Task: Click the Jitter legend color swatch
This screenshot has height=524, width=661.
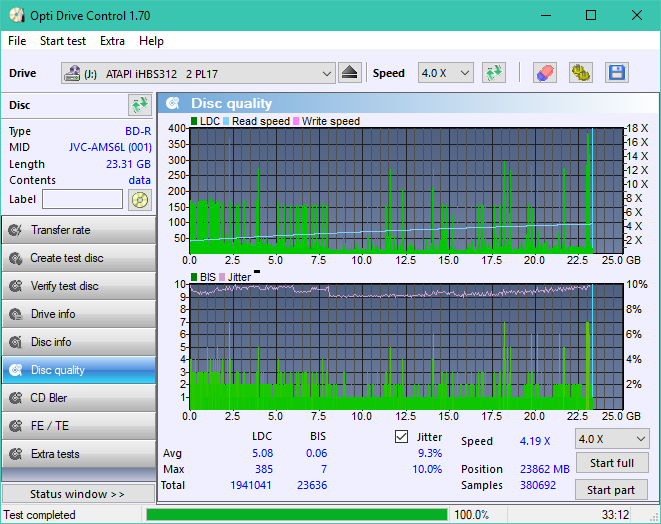Action: pyautogui.click(x=222, y=277)
